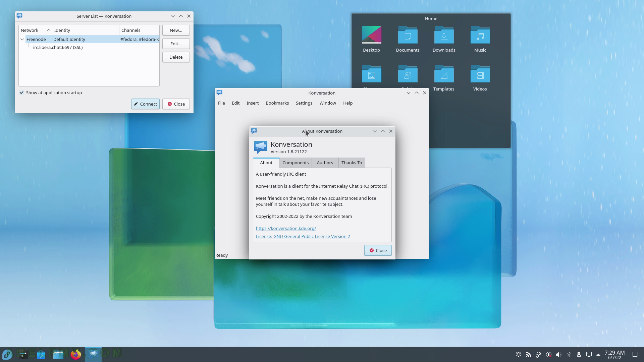The width and height of the screenshot is (644, 362).
Task: Switch to the Authors tab
Action: tap(325, 163)
